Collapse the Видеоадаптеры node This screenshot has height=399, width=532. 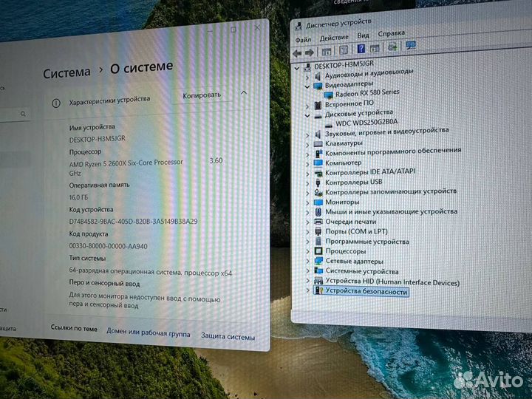(307, 84)
